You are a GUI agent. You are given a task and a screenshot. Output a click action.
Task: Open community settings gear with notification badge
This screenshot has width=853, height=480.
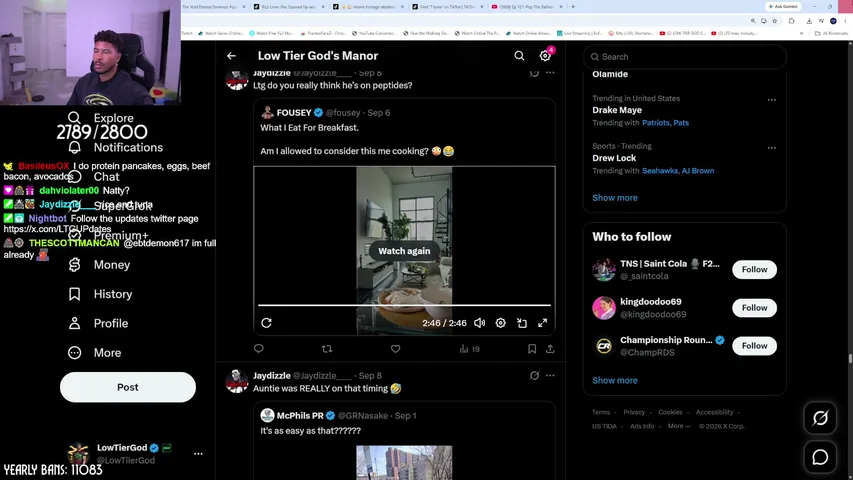pyautogui.click(x=545, y=56)
